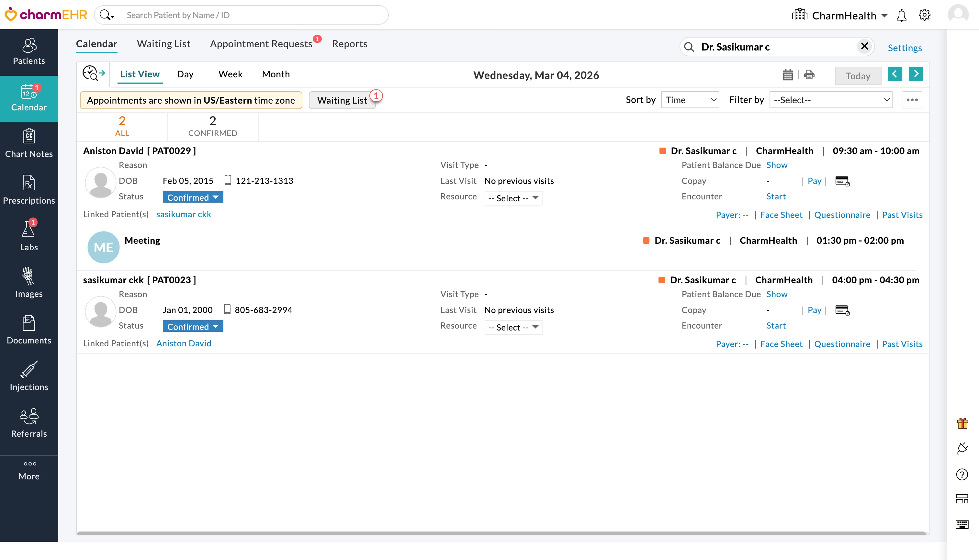Click the notifications bell icon

click(x=901, y=16)
